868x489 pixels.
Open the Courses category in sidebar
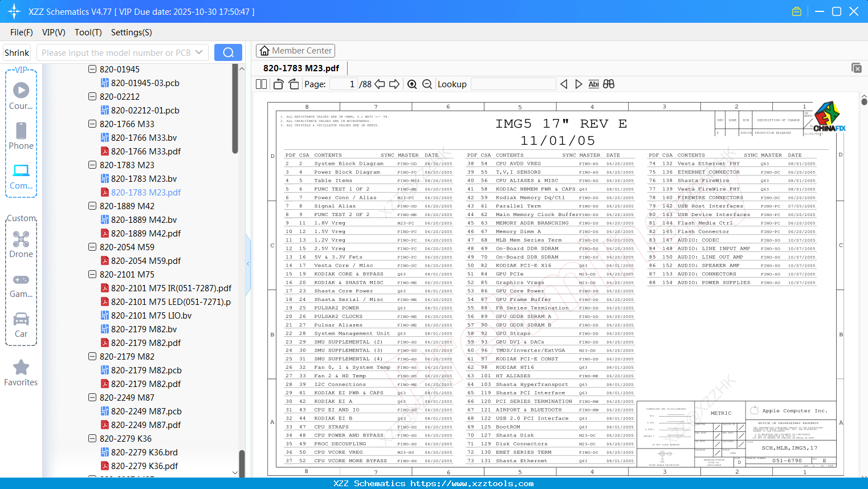[x=21, y=96]
